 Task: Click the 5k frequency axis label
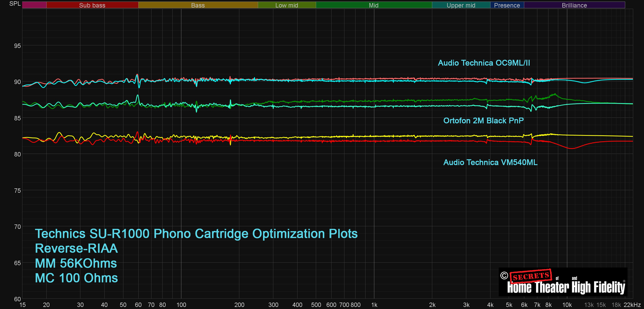point(509,305)
